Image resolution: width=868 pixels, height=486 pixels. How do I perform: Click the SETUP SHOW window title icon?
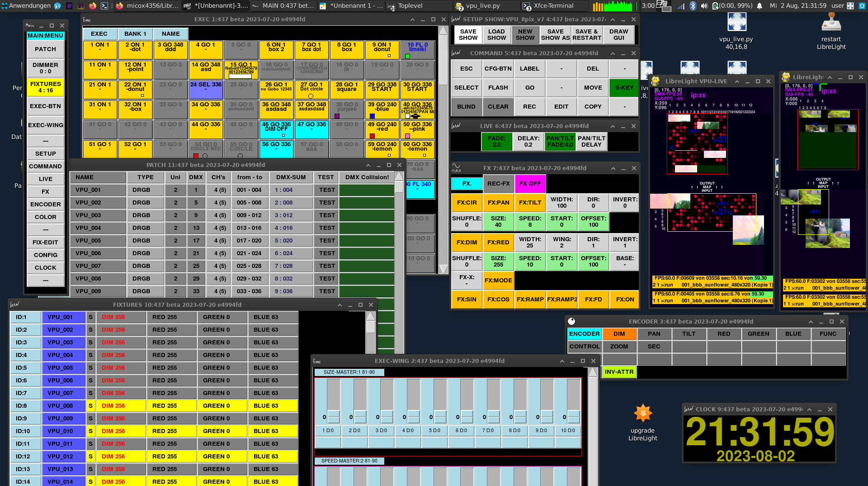click(x=456, y=19)
